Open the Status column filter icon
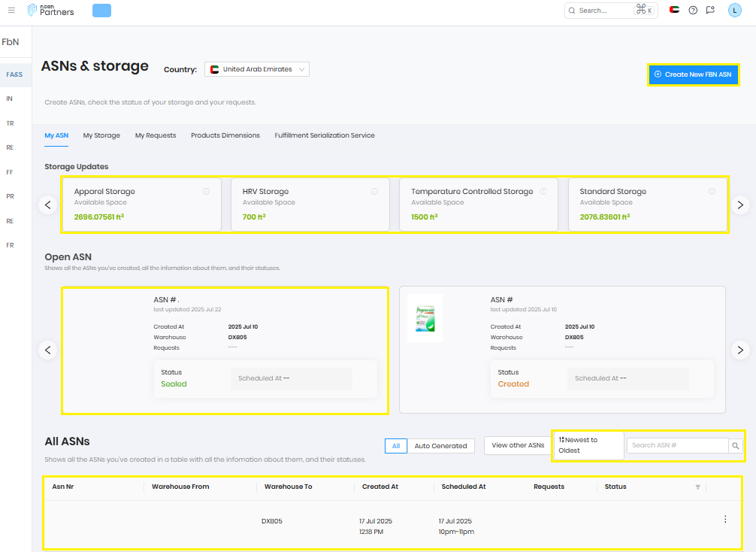Viewport: 756px width, 552px height. (697, 487)
